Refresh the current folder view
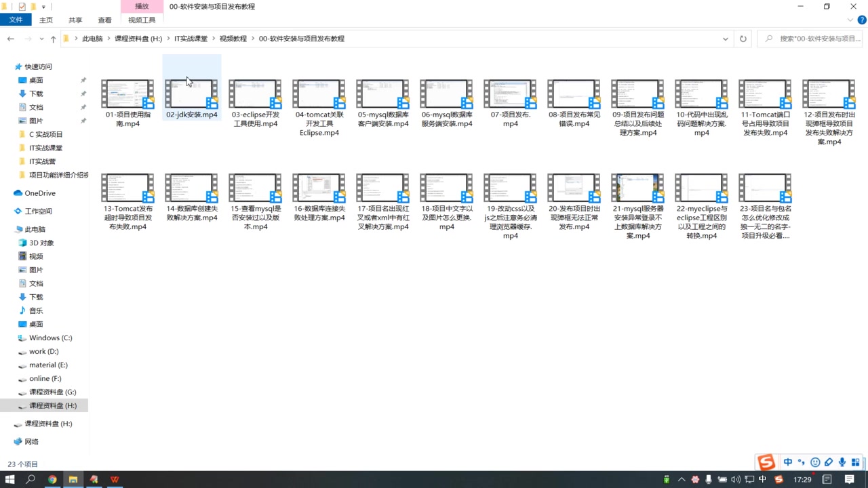Screen dimensions: 868x488 click(743, 39)
